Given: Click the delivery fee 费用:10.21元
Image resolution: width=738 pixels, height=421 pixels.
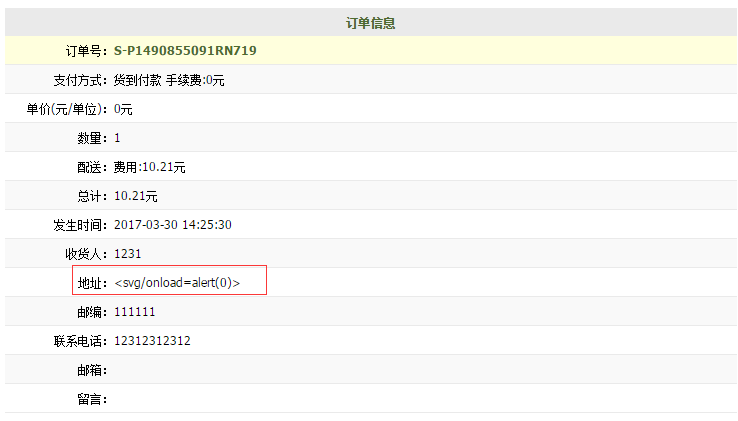Looking at the screenshot, I should coord(150,167).
